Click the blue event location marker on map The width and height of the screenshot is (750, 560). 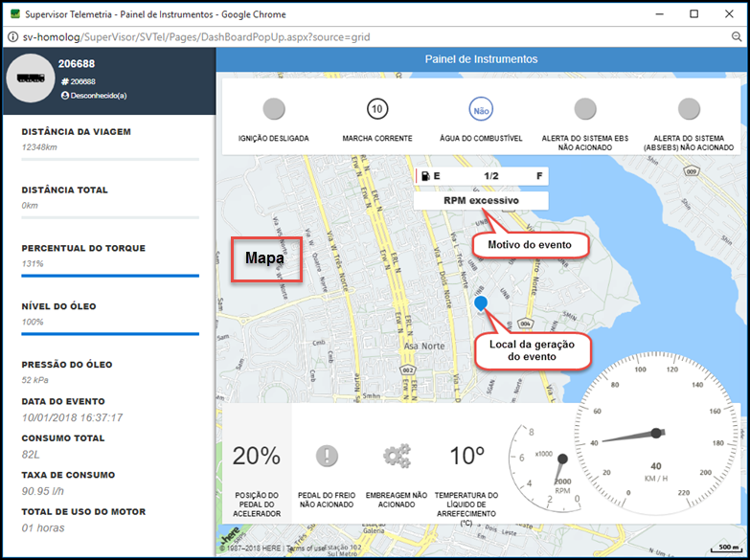(481, 303)
